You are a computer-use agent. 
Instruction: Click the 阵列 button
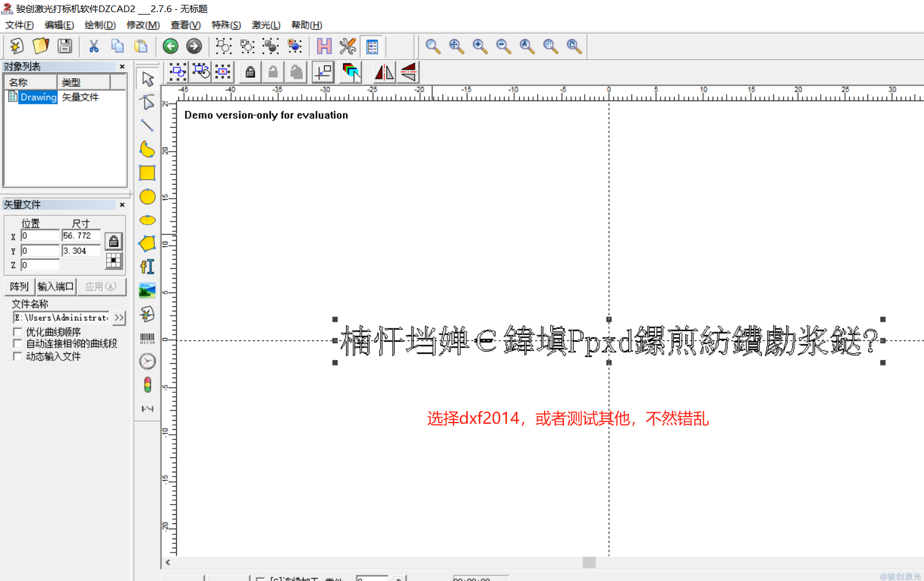click(19, 287)
